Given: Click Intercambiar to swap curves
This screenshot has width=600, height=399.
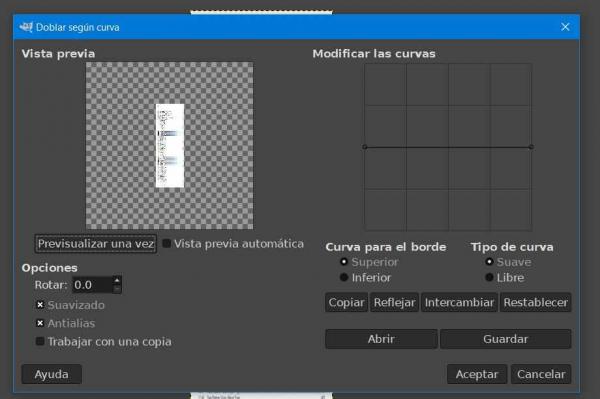Looking at the screenshot, I should 459,303.
